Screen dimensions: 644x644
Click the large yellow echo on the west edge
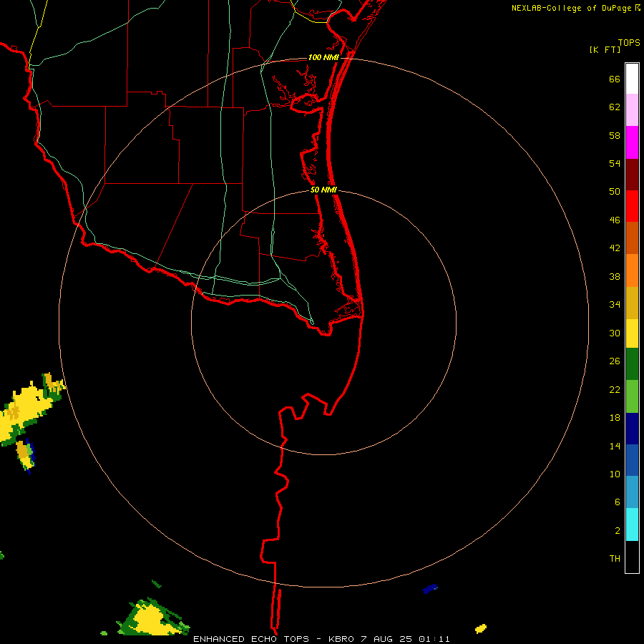26,410
